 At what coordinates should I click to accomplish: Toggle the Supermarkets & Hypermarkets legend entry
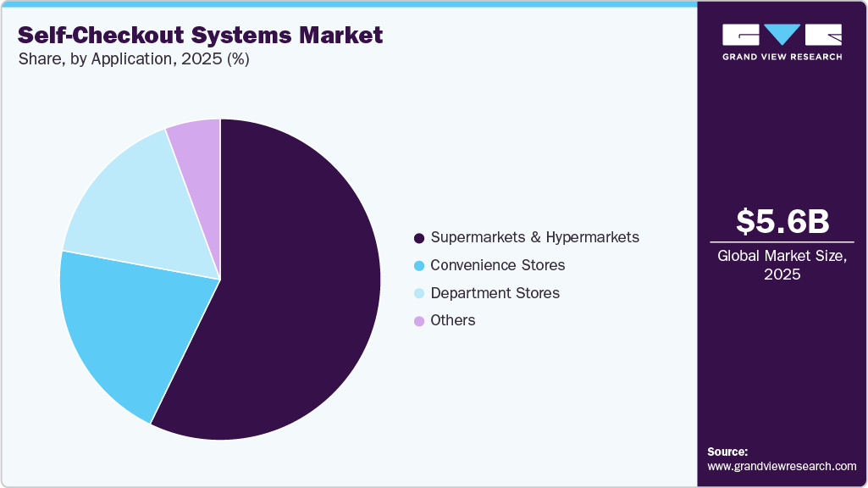pos(535,237)
